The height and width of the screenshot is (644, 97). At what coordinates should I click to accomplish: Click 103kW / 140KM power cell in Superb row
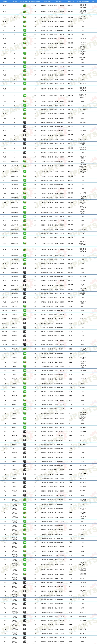[59, 336]
